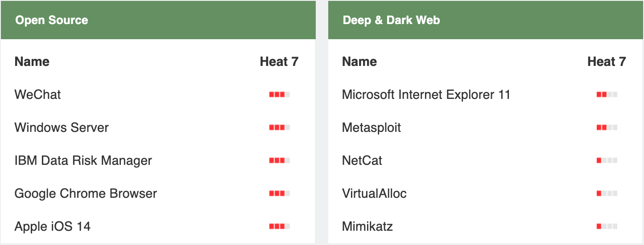This screenshot has width=644, height=245.
Task: Open Microsoft Internet Explorer 11 entry
Action: pyautogui.click(x=426, y=94)
